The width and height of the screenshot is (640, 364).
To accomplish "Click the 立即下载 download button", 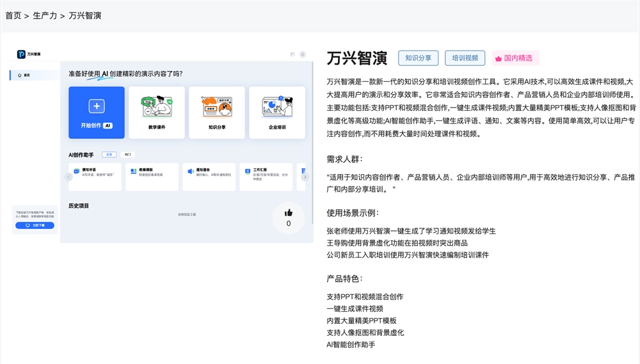I will point(35,225).
